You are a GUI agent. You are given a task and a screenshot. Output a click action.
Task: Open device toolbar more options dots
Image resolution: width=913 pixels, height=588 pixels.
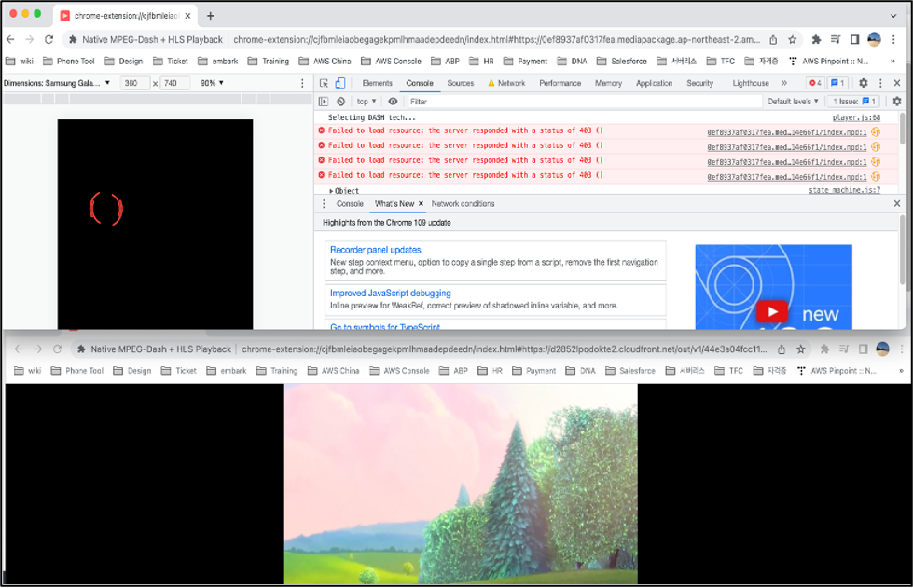pyautogui.click(x=301, y=83)
